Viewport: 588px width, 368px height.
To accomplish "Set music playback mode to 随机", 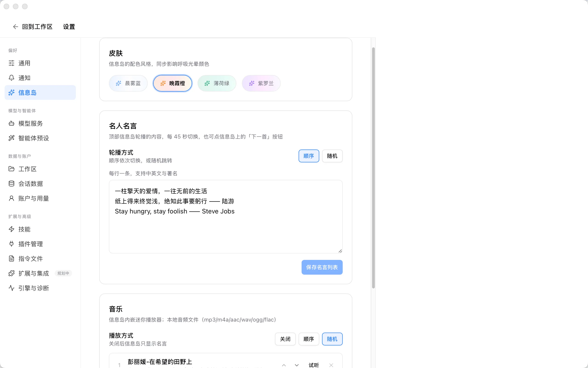I will point(332,339).
